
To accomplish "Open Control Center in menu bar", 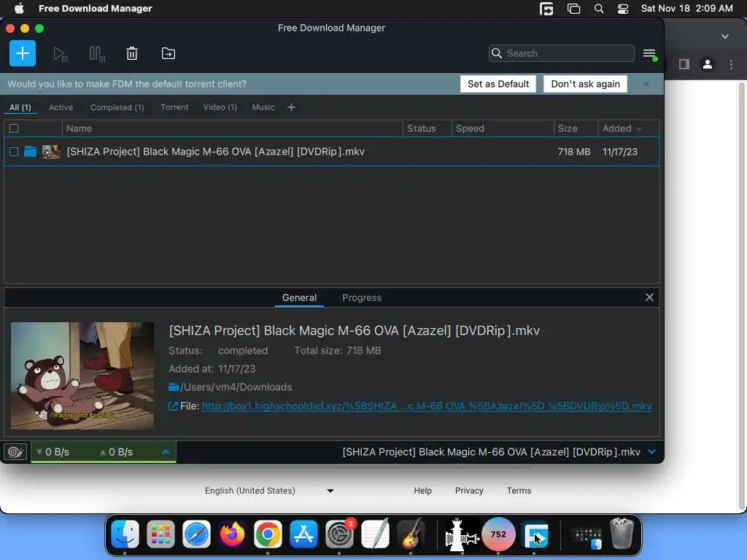I will (x=623, y=9).
